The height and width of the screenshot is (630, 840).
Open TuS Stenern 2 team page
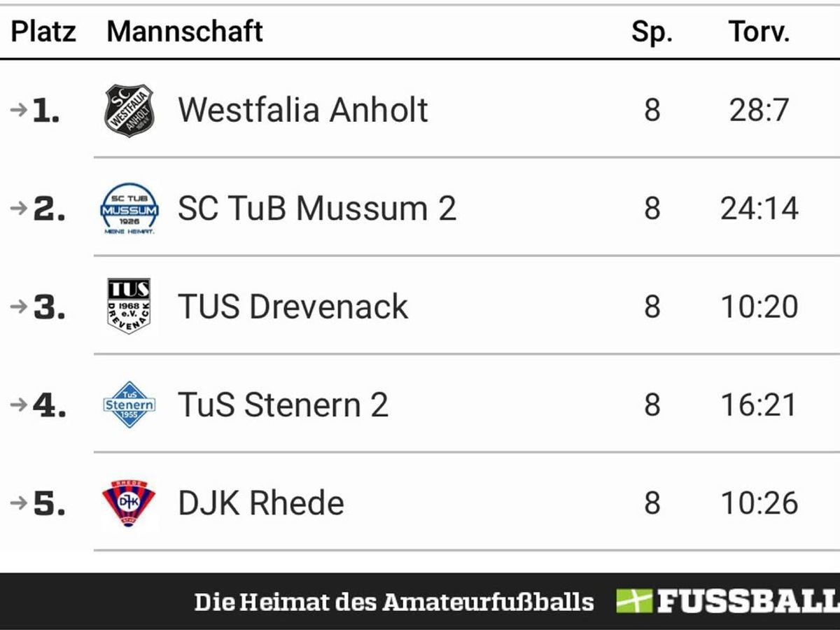(283, 405)
